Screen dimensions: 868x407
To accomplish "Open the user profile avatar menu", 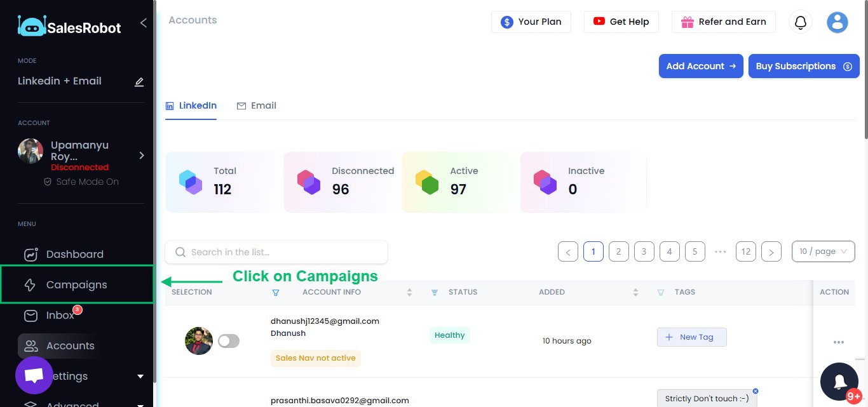I will click(x=837, y=22).
